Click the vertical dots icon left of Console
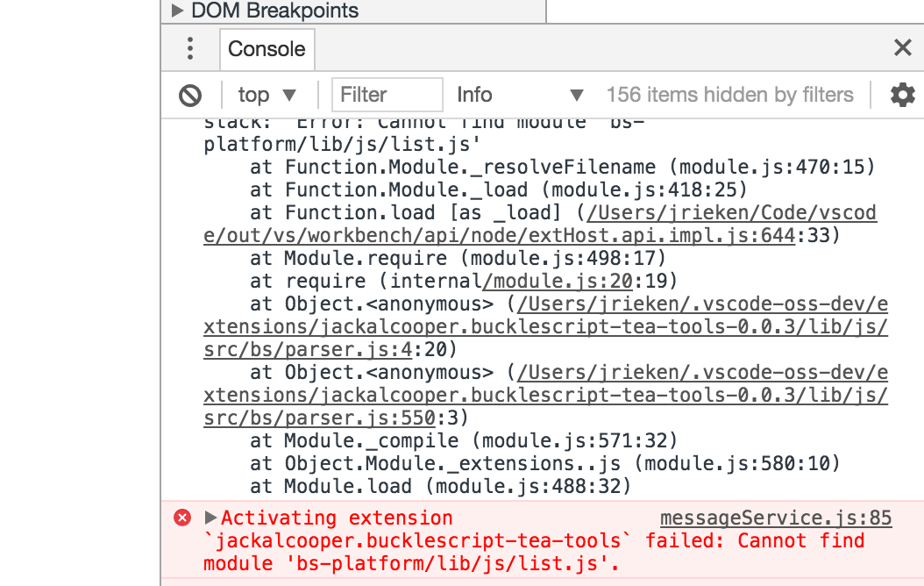The image size is (924, 586). [x=189, y=49]
